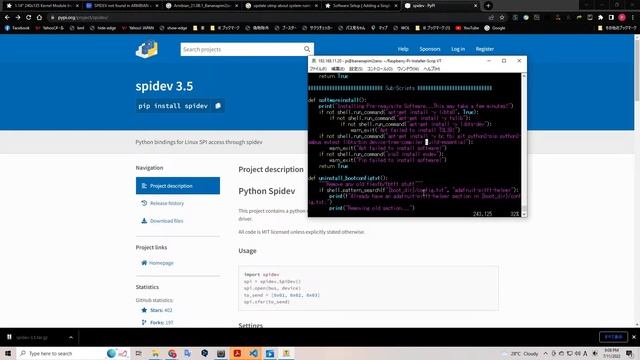
Task: Open Chrome from the taskbar
Action: [172, 353]
